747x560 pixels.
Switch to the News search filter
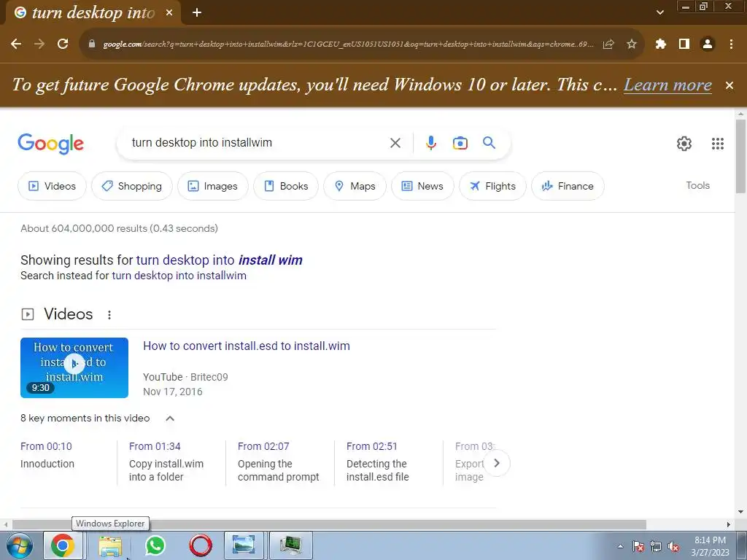tap(422, 186)
